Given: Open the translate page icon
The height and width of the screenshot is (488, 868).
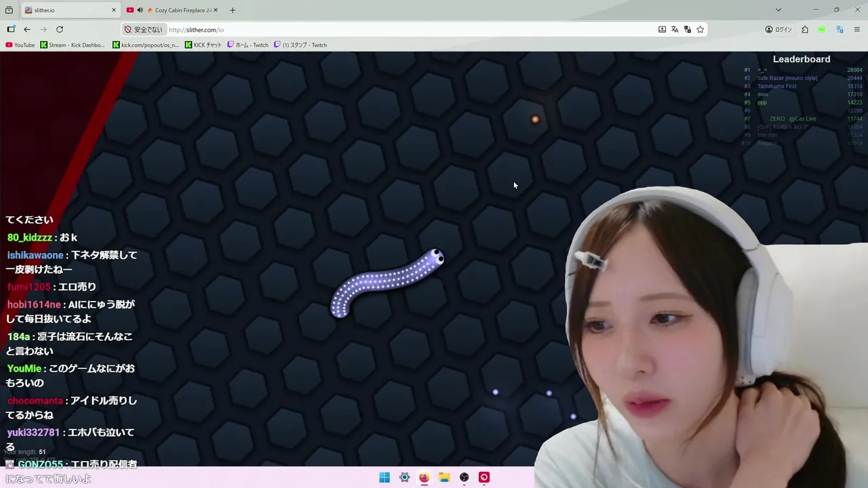Looking at the screenshot, I should [x=675, y=29].
